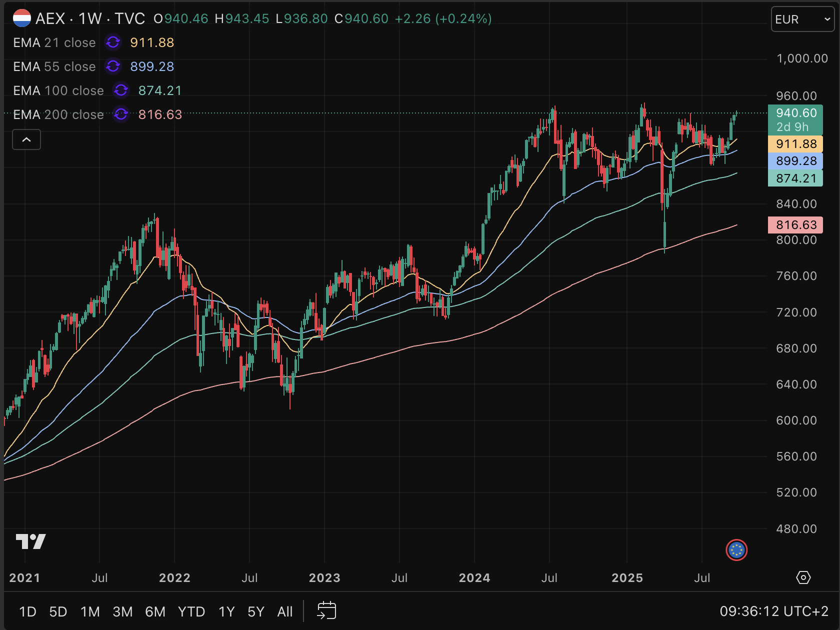Screen dimensions: 840x630
Task: Click the EMA 200 refresh icon
Action: 121,114
